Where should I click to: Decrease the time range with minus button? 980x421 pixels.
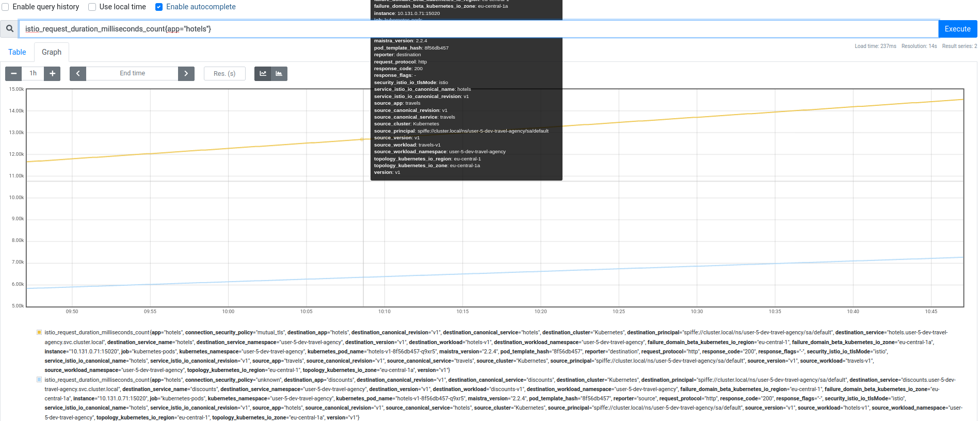[13, 73]
